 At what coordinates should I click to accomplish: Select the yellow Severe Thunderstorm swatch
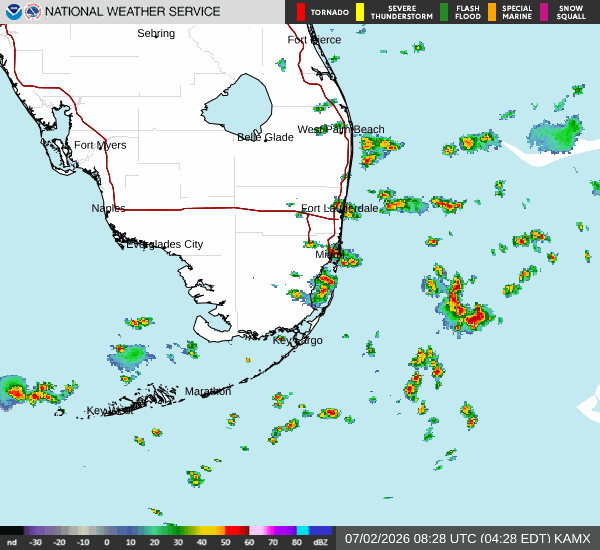(x=360, y=12)
